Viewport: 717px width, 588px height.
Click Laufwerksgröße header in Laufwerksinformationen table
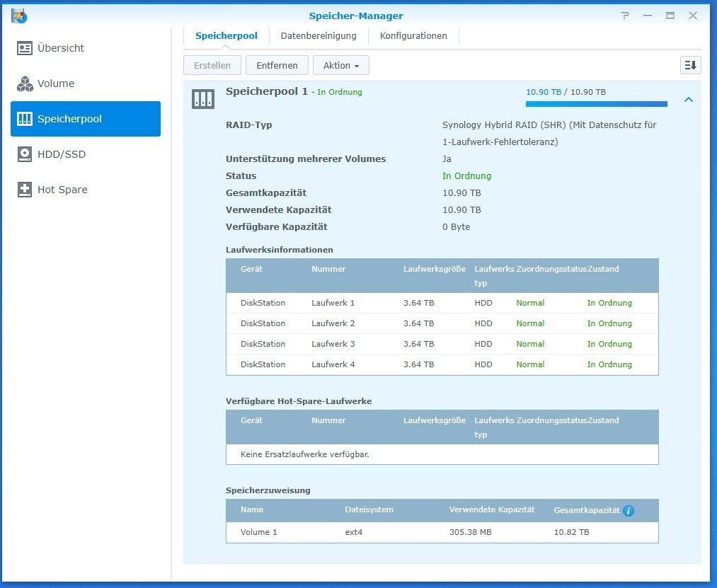click(x=435, y=269)
